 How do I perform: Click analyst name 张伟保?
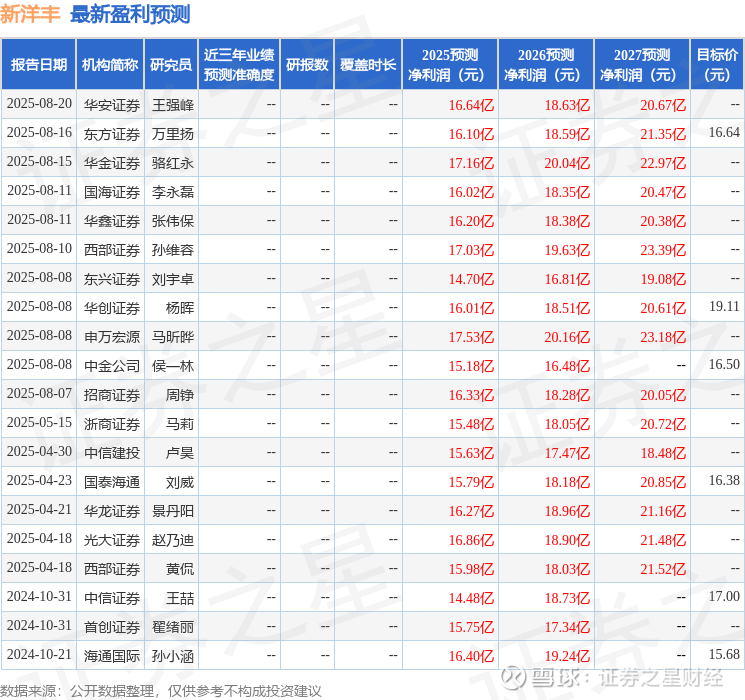pyautogui.click(x=172, y=221)
